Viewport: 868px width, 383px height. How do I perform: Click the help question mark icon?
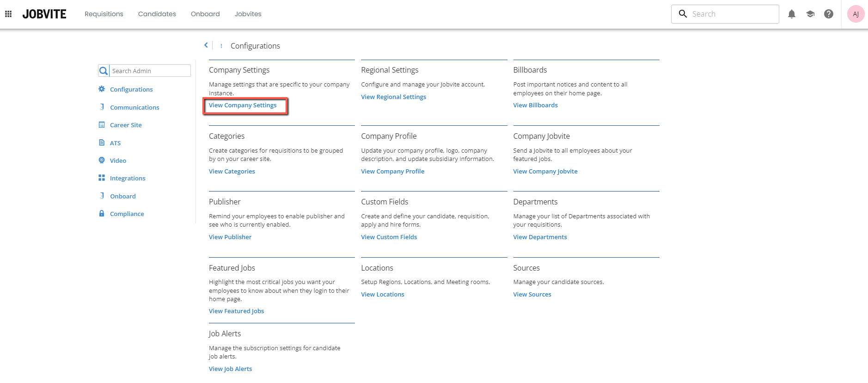click(x=829, y=14)
